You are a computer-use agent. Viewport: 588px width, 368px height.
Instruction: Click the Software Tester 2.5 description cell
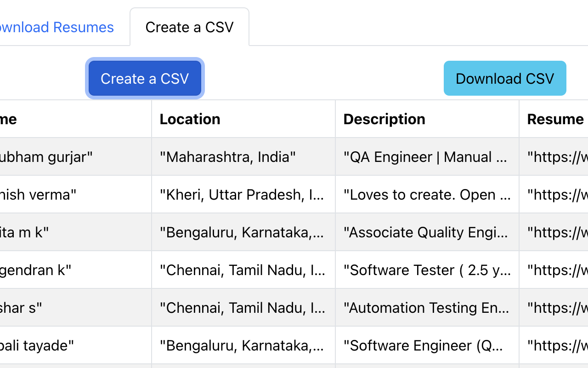tap(427, 270)
